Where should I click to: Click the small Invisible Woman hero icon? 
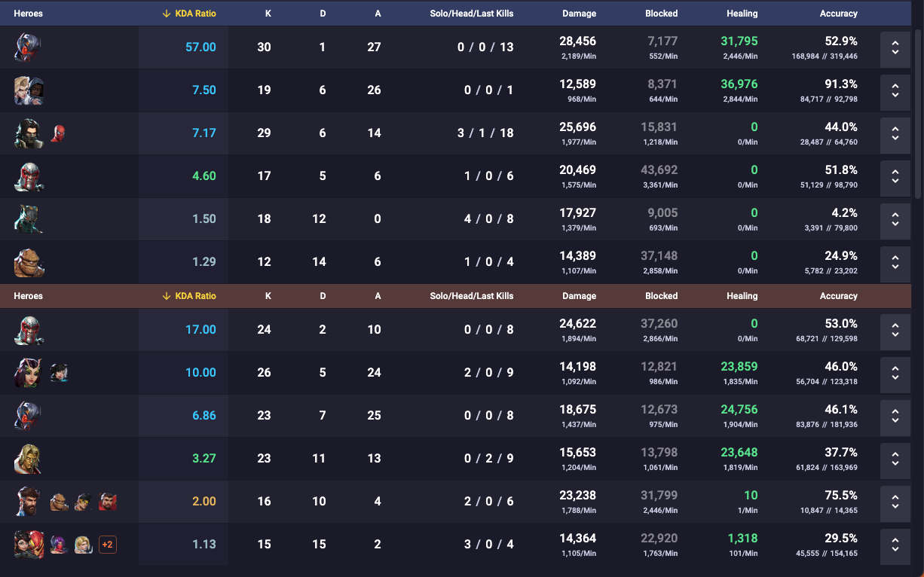coord(83,545)
